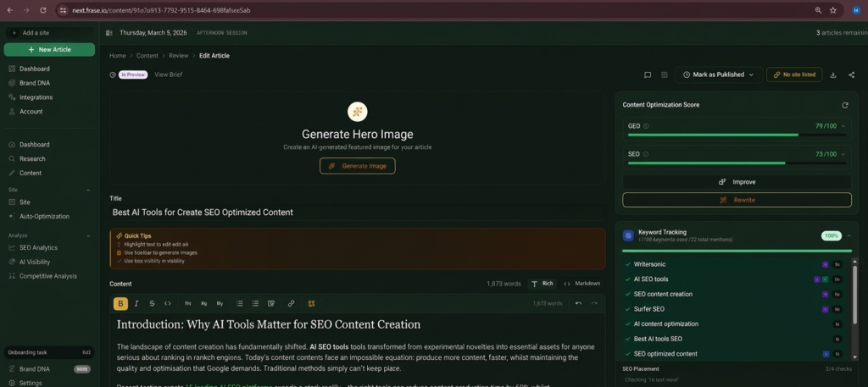Undo the last edit in the editor

[x=578, y=303]
